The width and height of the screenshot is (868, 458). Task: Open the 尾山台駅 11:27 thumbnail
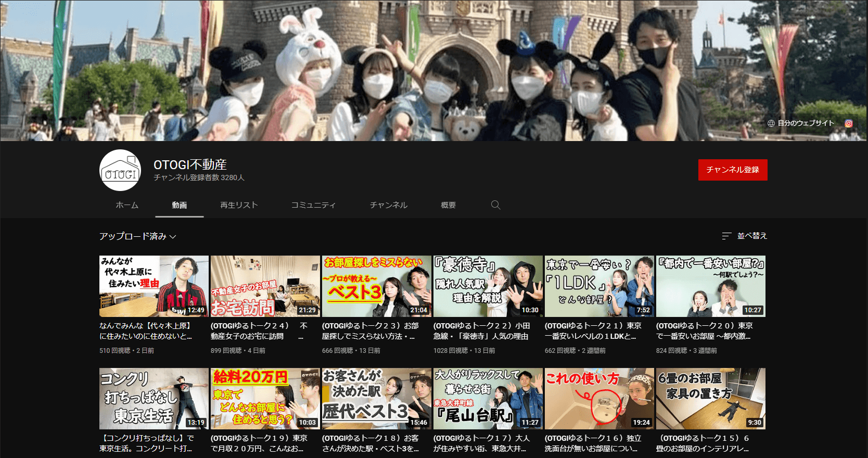tap(488, 399)
